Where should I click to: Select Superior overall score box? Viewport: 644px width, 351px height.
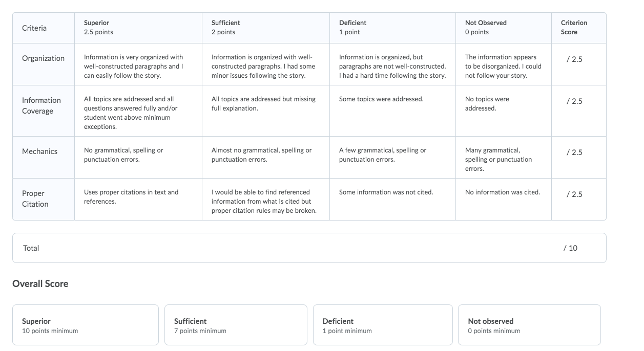point(86,325)
